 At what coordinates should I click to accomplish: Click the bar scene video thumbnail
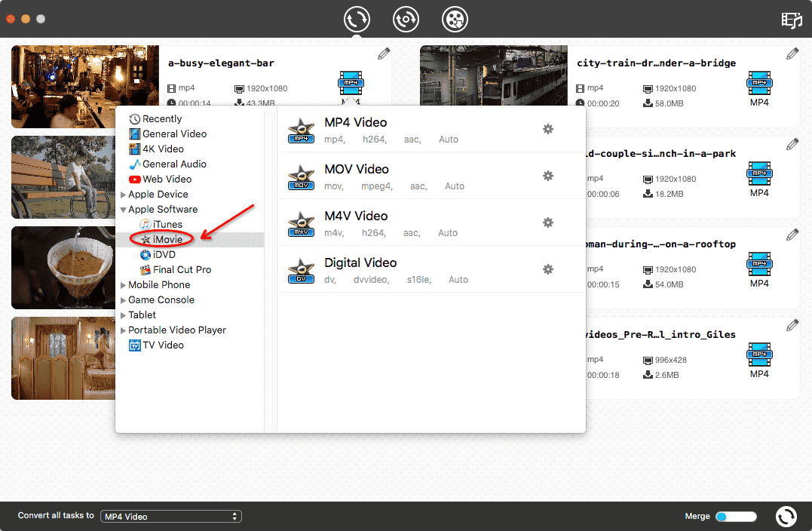85,75
